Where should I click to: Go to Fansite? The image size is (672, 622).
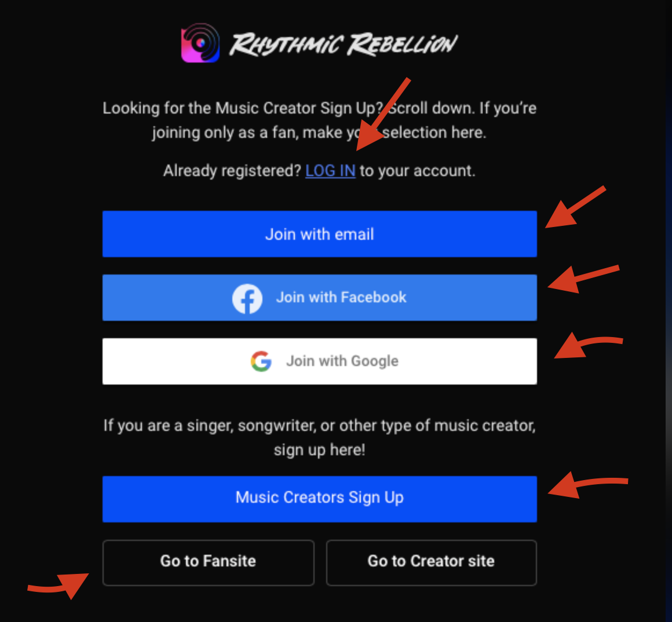[209, 562]
